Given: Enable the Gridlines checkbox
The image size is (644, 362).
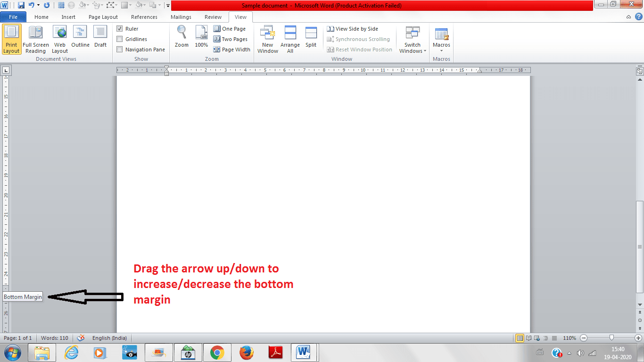Looking at the screenshot, I should coord(120,39).
